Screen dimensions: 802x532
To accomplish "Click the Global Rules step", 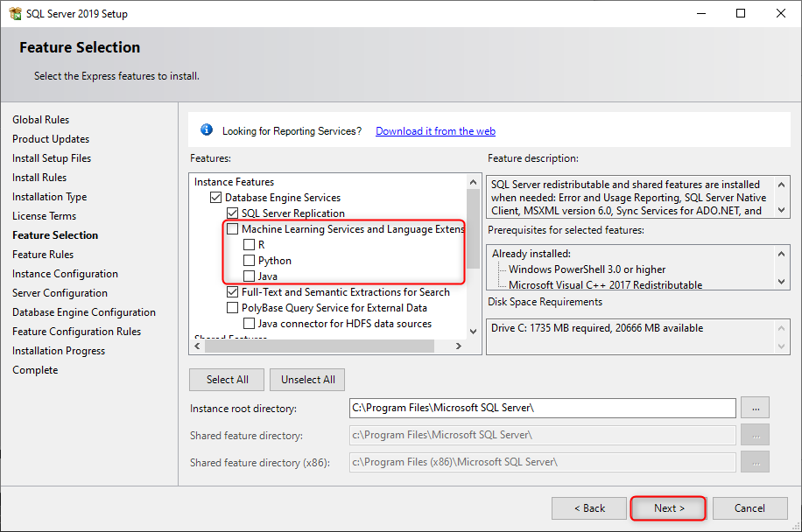I will (x=40, y=120).
